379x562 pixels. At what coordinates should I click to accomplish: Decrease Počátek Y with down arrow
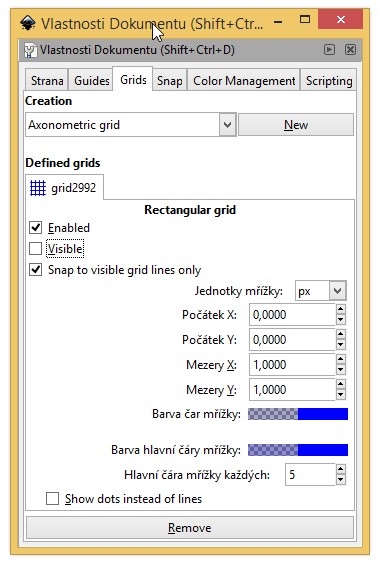tap(341, 345)
